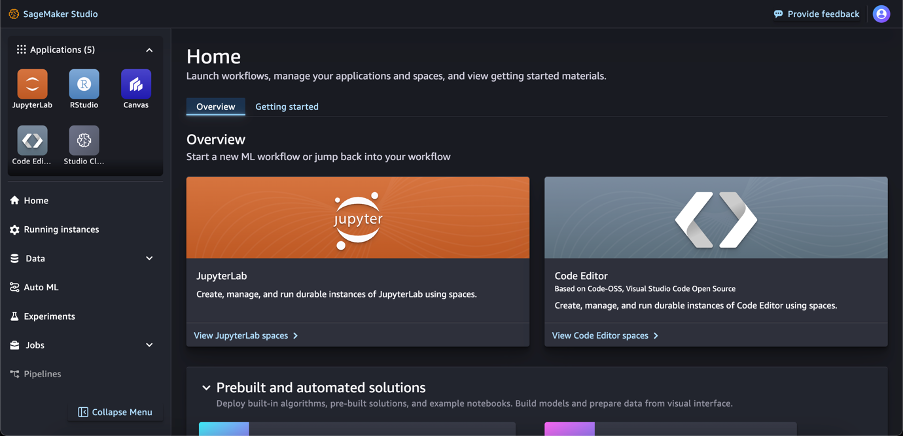
Task: Click the Pipelines icon
Action: 14,374
